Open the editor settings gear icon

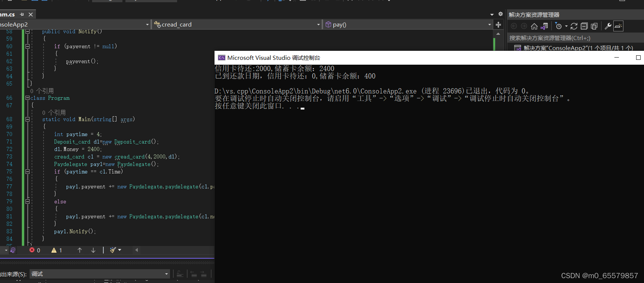coord(501,14)
